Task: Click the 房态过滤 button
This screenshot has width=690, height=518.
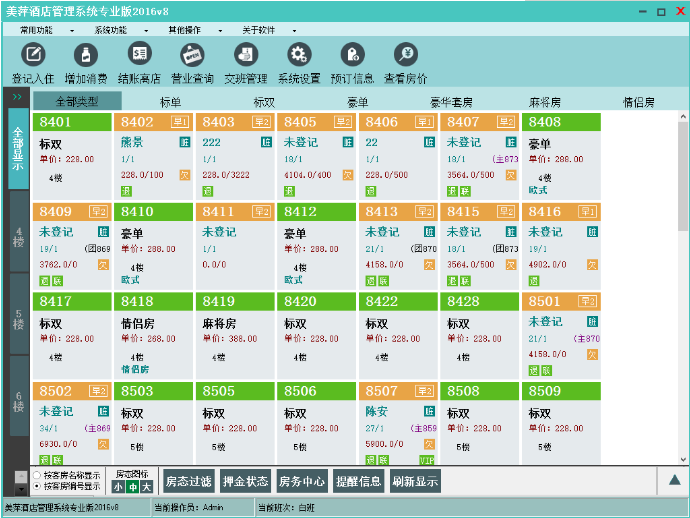Action: [188, 481]
